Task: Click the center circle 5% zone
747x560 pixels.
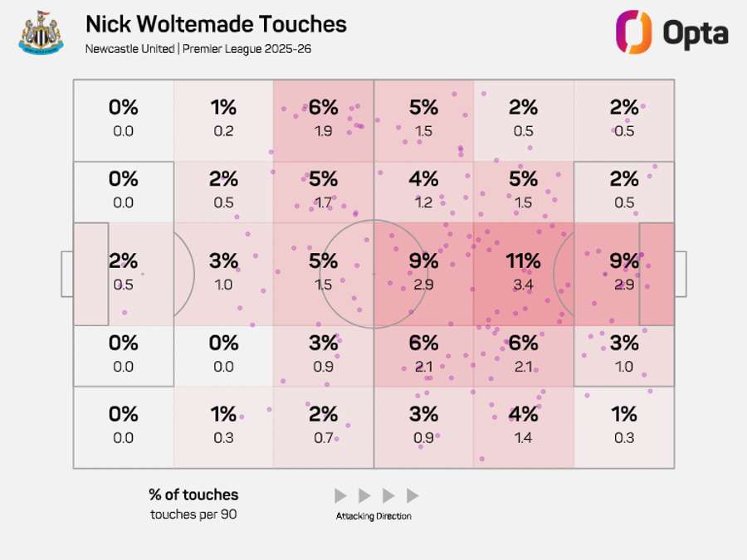Action: 323,273
